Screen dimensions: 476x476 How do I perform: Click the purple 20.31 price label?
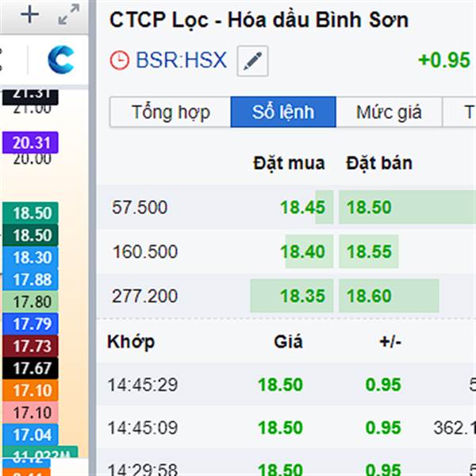coord(30,142)
